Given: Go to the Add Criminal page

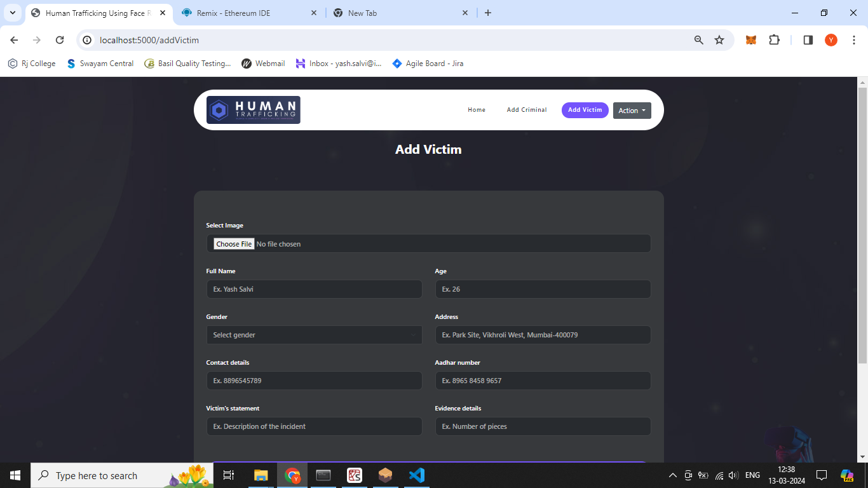Looking at the screenshot, I should (527, 110).
